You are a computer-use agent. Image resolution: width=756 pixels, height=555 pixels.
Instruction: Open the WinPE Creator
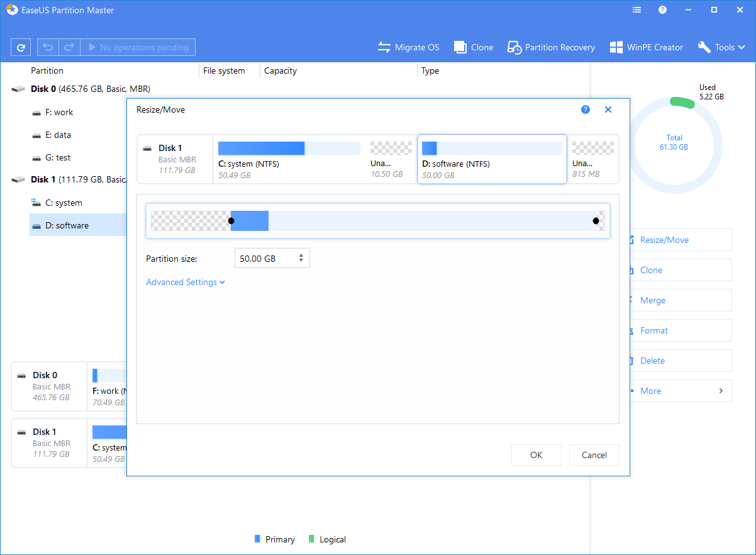pos(647,47)
